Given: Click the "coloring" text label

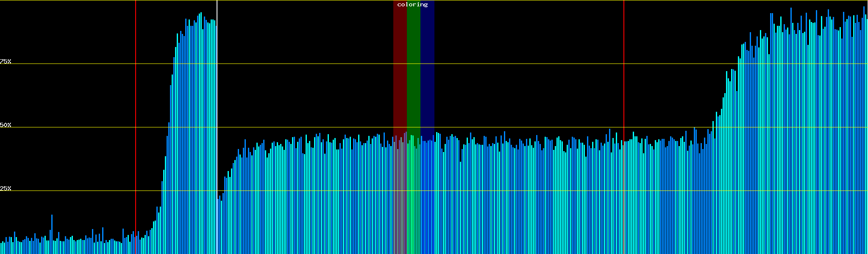Looking at the screenshot, I should click(412, 5).
